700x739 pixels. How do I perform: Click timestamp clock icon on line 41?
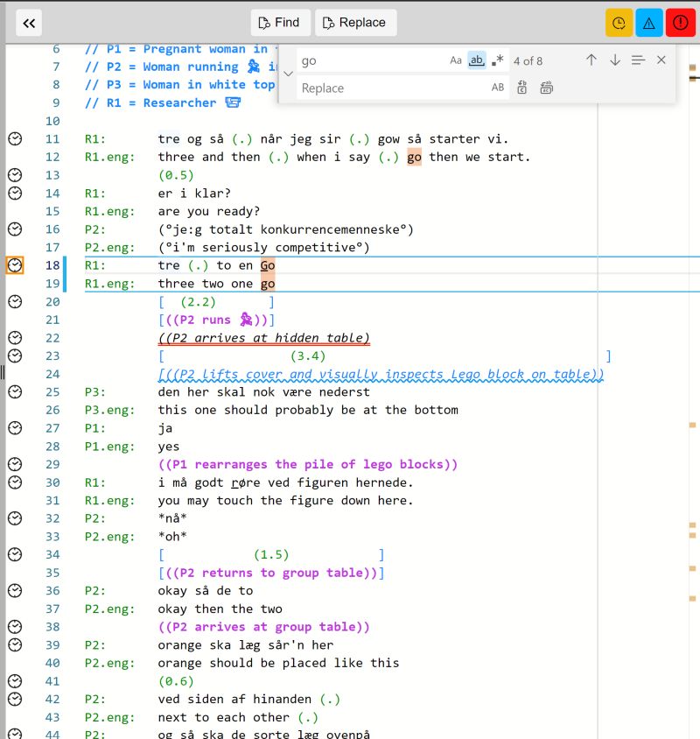click(15, 681)
